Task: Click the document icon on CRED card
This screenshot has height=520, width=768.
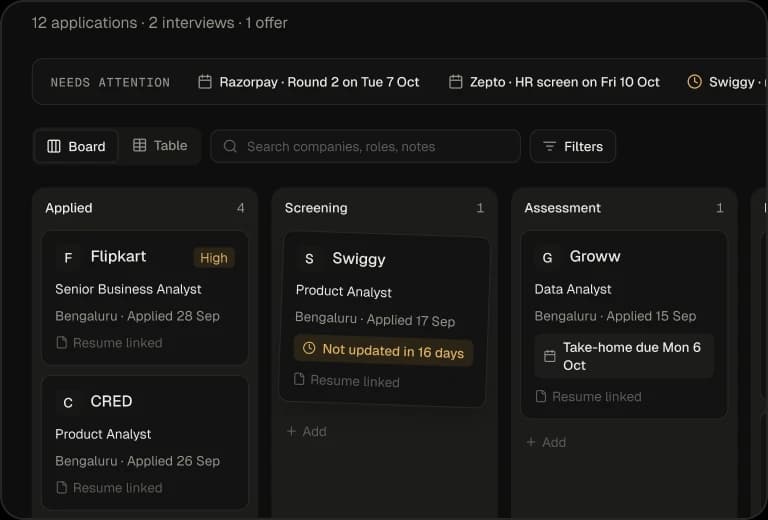Action: point(62,487)
